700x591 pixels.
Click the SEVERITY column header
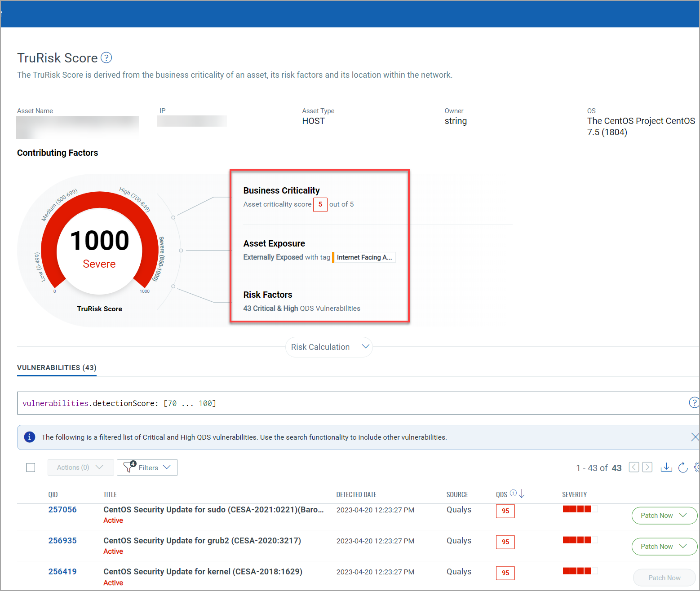pyautogui.click(x=574, y=494)
